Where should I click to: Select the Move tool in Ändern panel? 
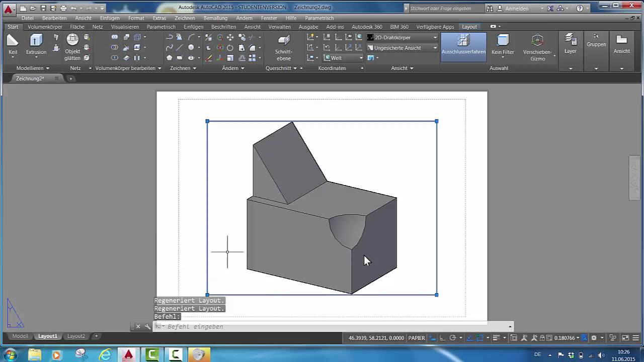pyautogui.click(x=230, y=37)
